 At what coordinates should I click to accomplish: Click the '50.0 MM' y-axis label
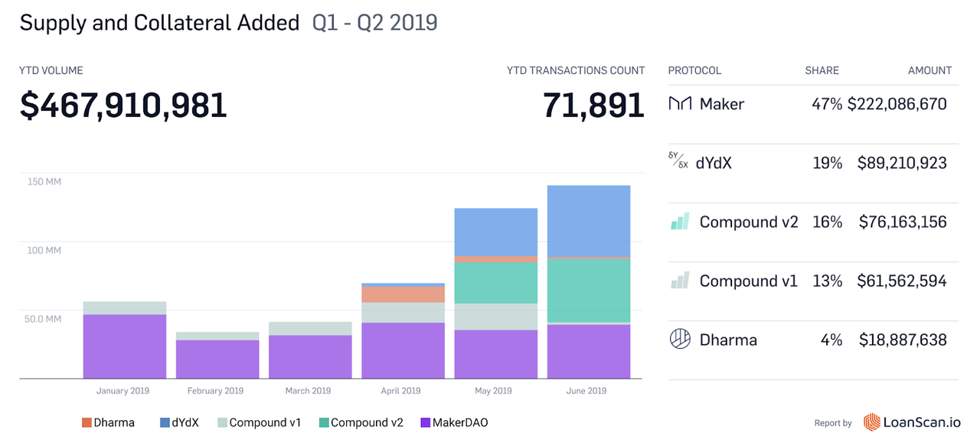click(44, 318)
